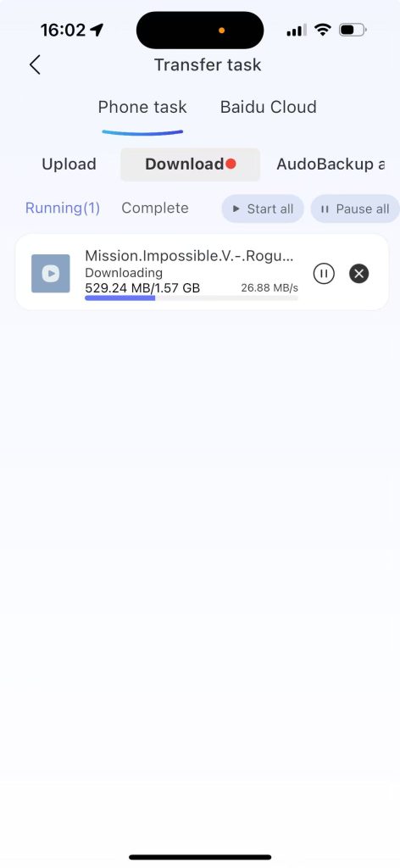Tap the battery status icon
The height and width of the screenshot is (868, 400).
click(x=353, y=30)
